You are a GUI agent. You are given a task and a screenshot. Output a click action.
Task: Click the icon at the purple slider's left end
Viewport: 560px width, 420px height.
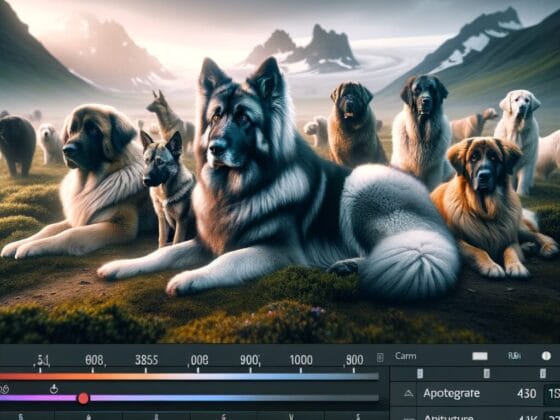point(4,389)
